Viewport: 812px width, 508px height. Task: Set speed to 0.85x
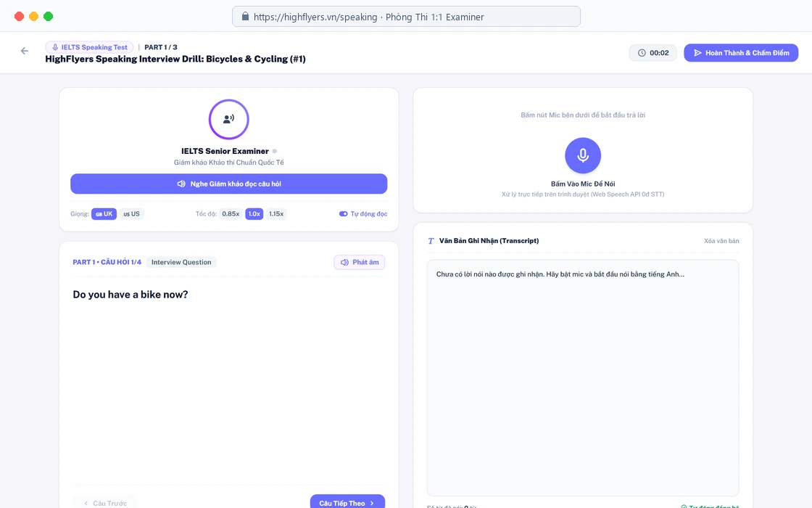pyautogui.click(x=231, y=213)
